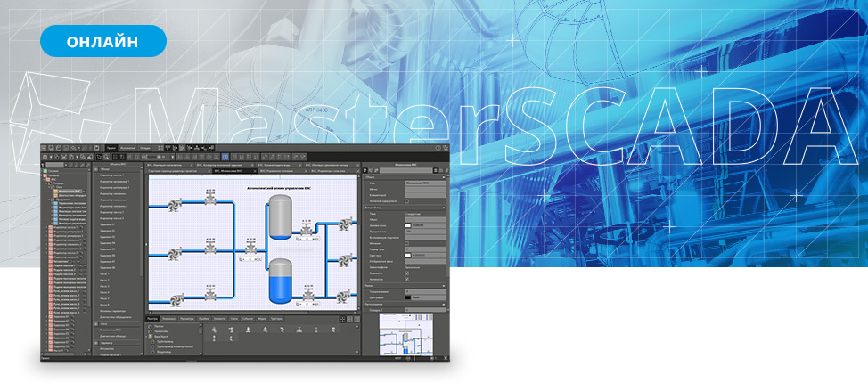Select the Система node in the project tree
Image resolution: width=868 pixels, height=383 pixels.
coord(54,171)
